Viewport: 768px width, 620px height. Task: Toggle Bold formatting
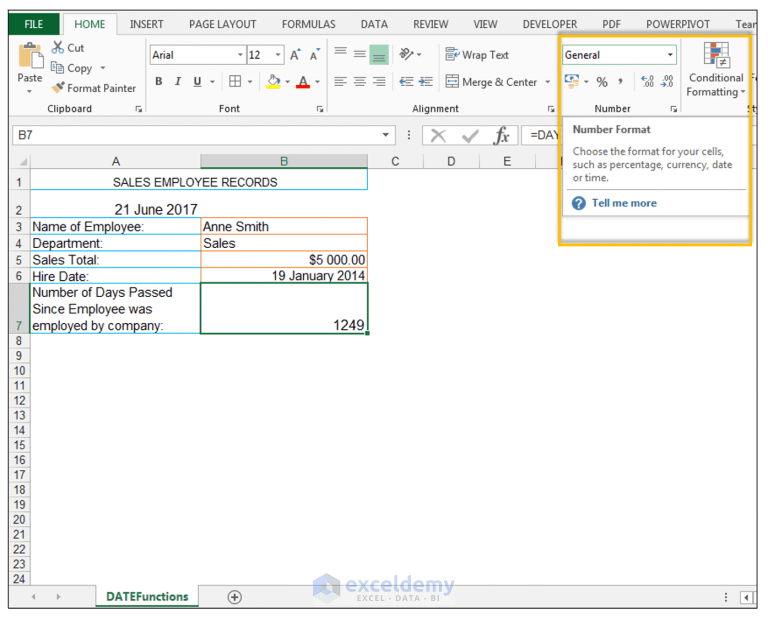[159, 81]
